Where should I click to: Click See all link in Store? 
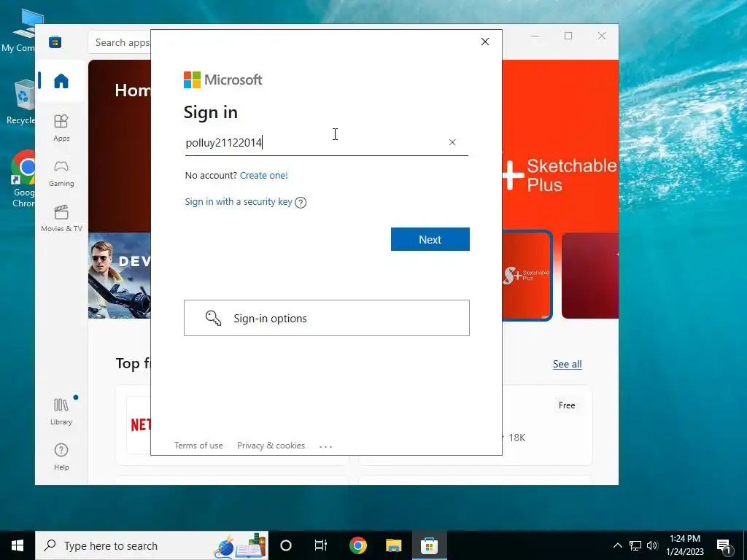click(x=567, y=365)
